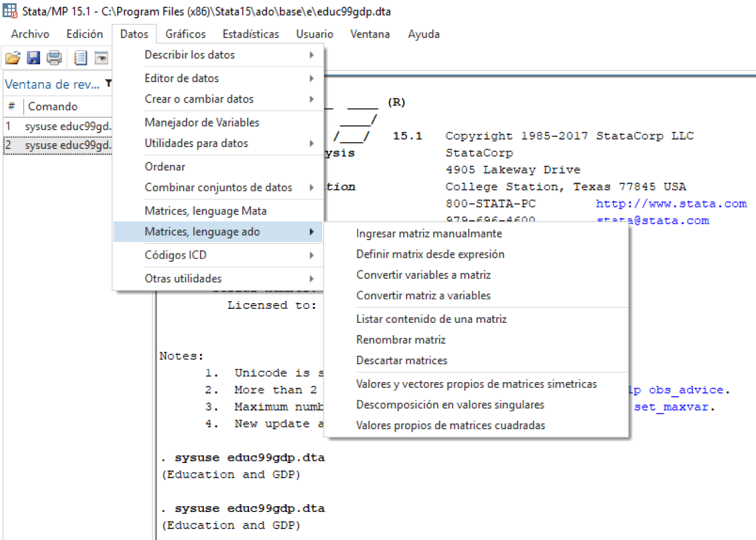The height and width of the screenshot is (540, 756).
Task: Click the Stata app icon in the title bar
Action: click(x=10, y=11)
